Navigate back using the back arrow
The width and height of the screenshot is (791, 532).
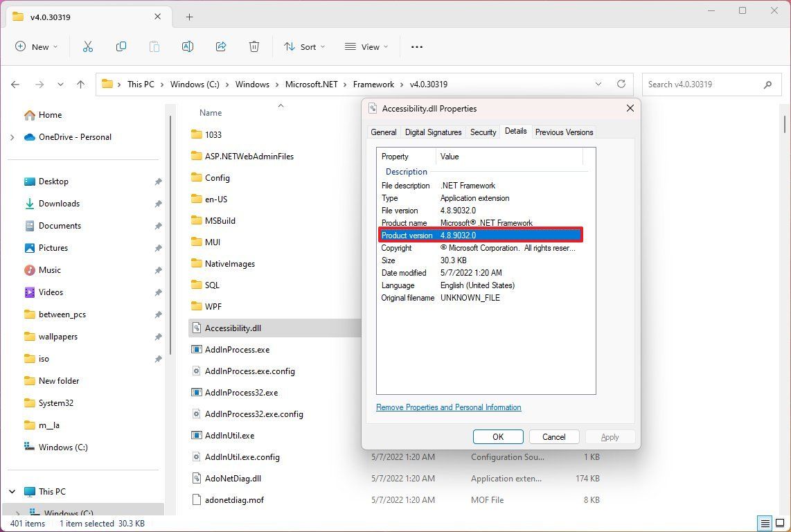15,84
